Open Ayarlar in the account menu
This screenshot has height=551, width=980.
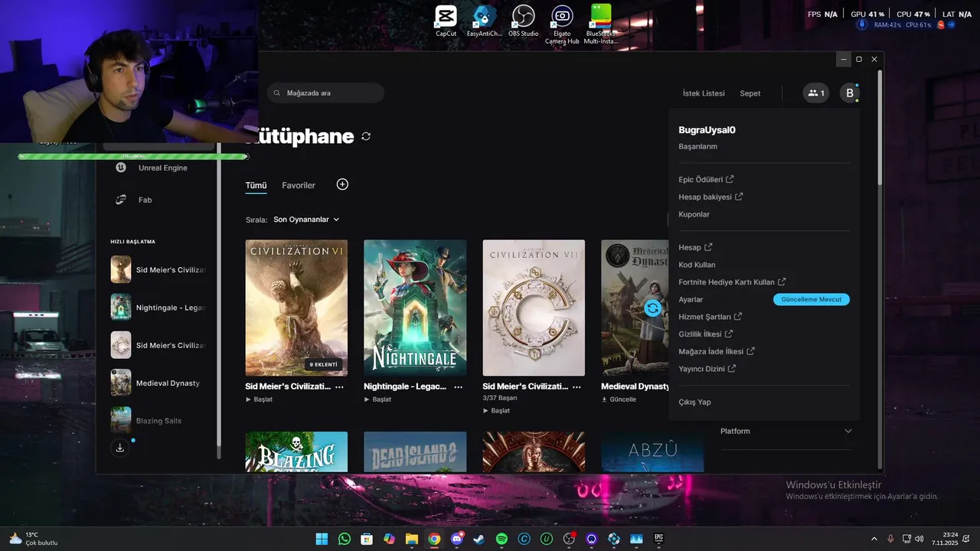click(691, 299)
